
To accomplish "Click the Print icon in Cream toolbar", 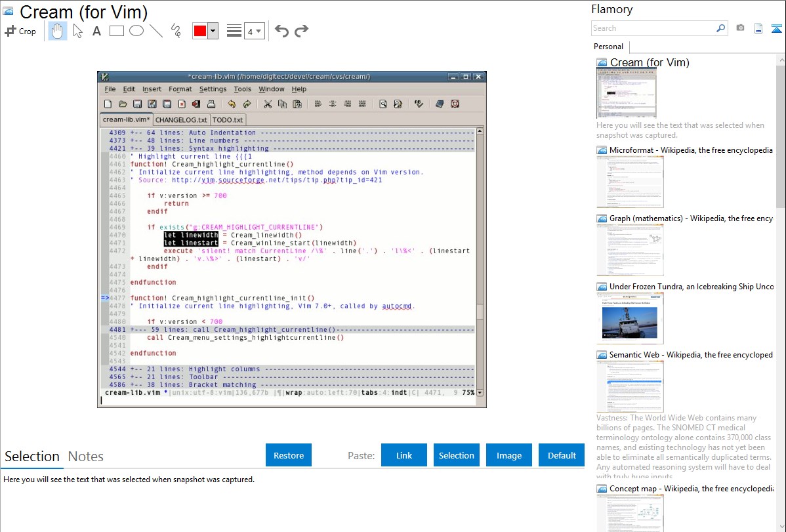I will pos(211,104).
